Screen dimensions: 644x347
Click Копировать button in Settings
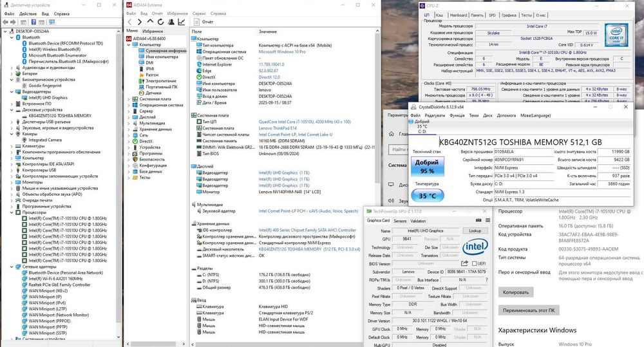pos(515,292)
